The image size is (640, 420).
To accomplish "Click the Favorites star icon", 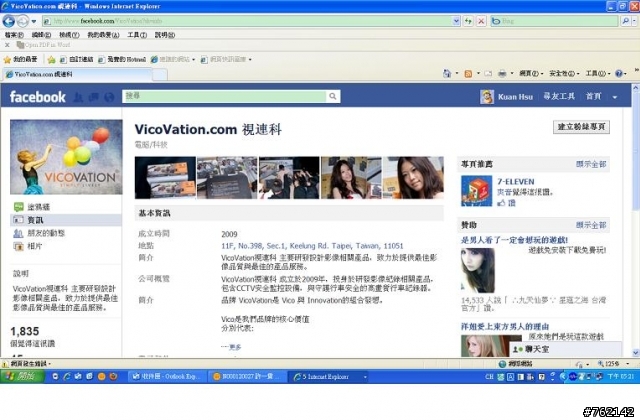I will tap(7, 60).
